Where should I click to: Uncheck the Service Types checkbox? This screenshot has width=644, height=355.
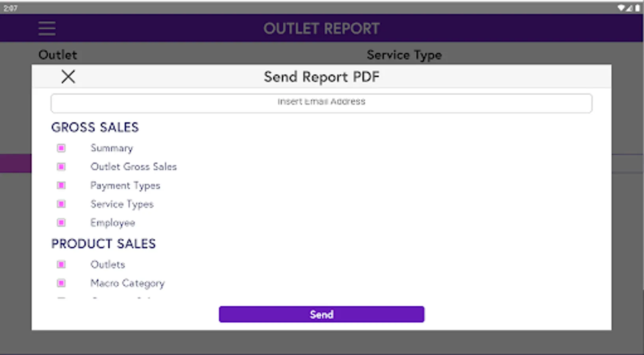point(61,204)
